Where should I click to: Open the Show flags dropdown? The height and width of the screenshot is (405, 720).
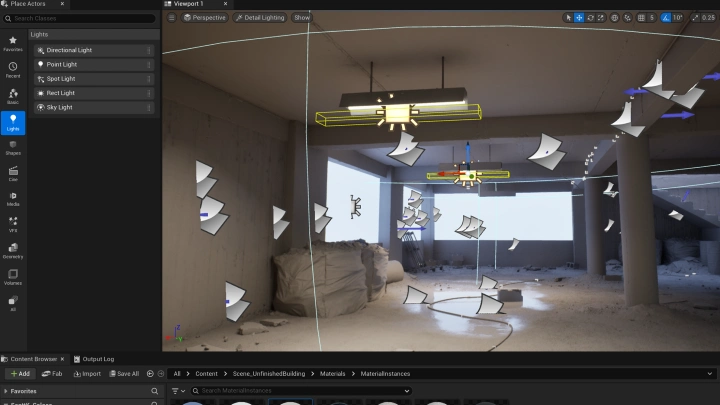click(x=302, y=17)
